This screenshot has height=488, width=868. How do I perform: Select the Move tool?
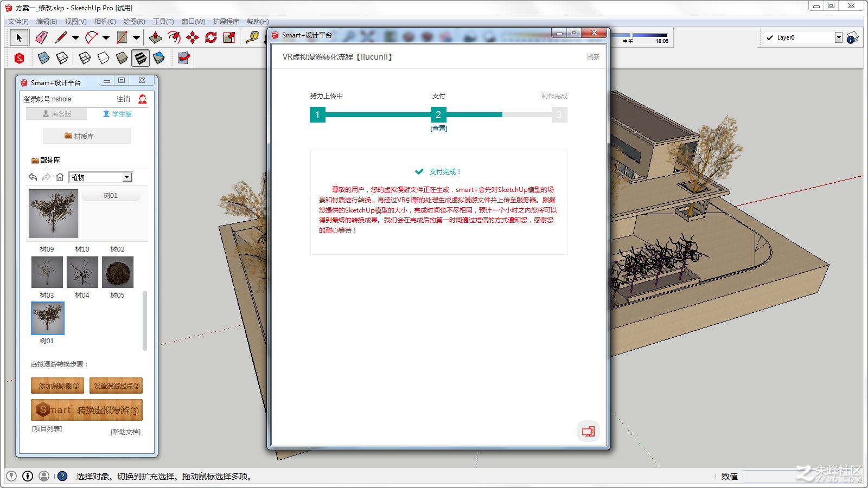pyautogui.click(x=193, y=37)
